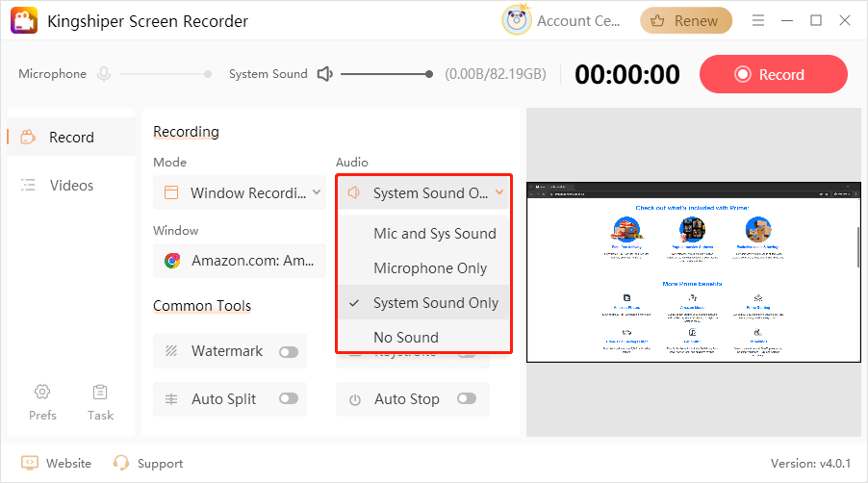Click the Common Tools heading

[202, 305]
